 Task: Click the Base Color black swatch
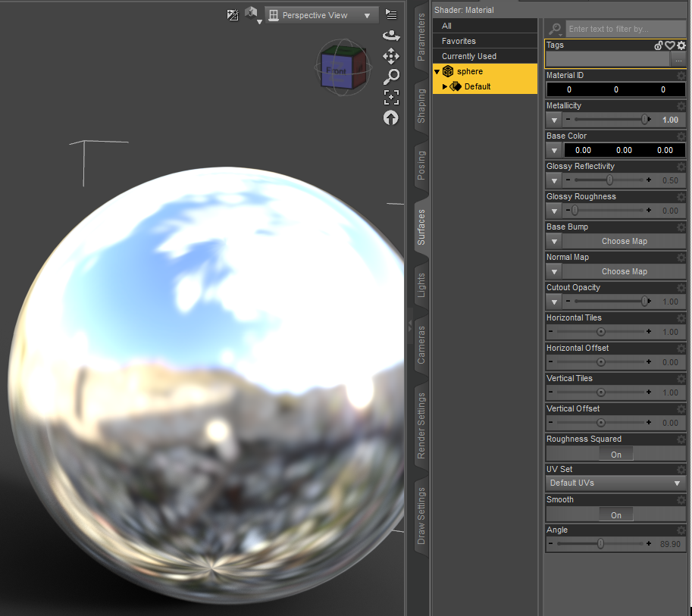624,151
